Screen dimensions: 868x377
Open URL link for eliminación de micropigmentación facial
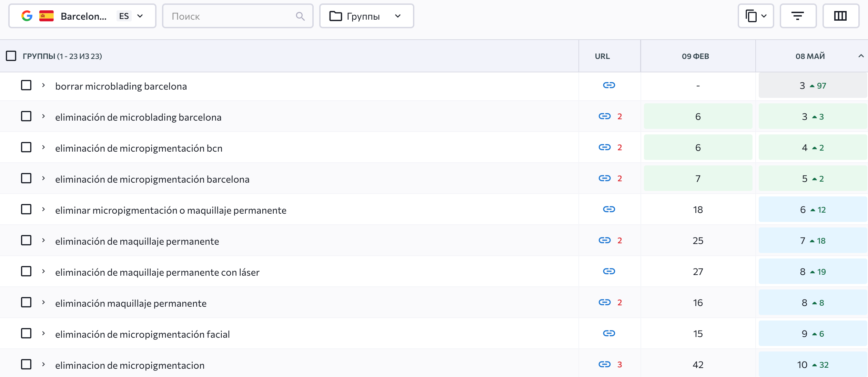609,333
